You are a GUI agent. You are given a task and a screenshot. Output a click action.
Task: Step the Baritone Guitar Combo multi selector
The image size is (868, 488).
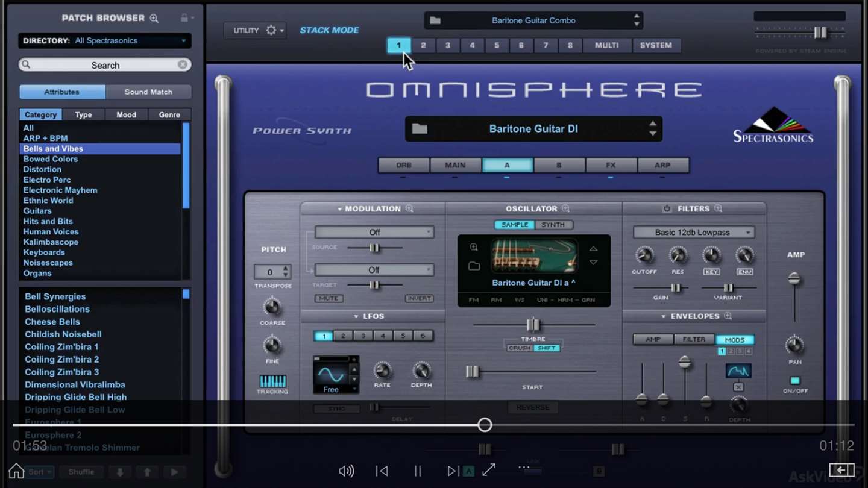click(x=637, y=20)
